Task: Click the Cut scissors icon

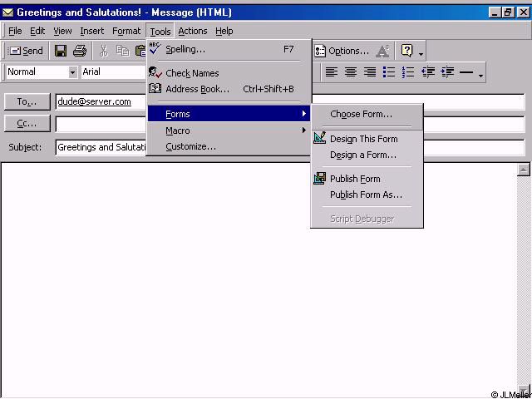Action: click(104, 51)
